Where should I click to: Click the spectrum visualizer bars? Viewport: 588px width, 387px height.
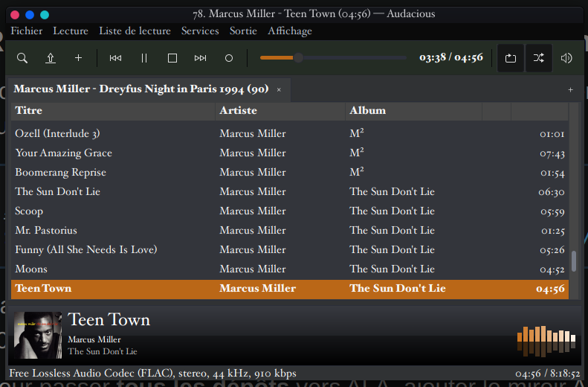[x=546, y=341]
